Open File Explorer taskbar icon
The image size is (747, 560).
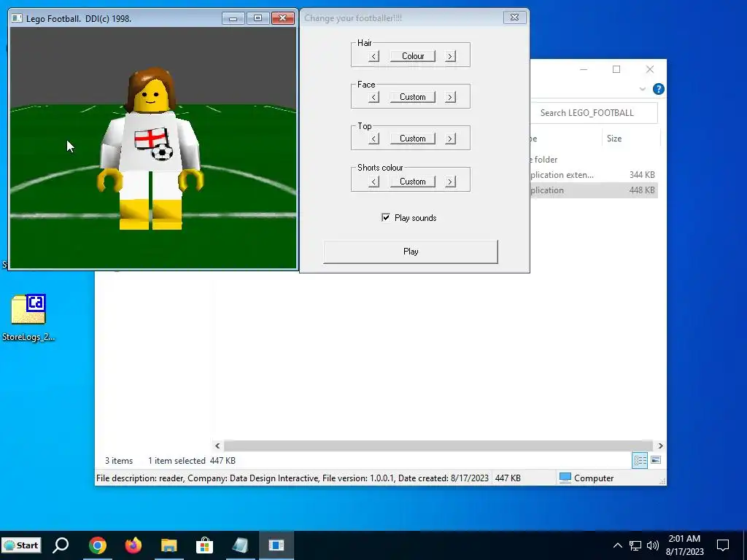(169, 545)
